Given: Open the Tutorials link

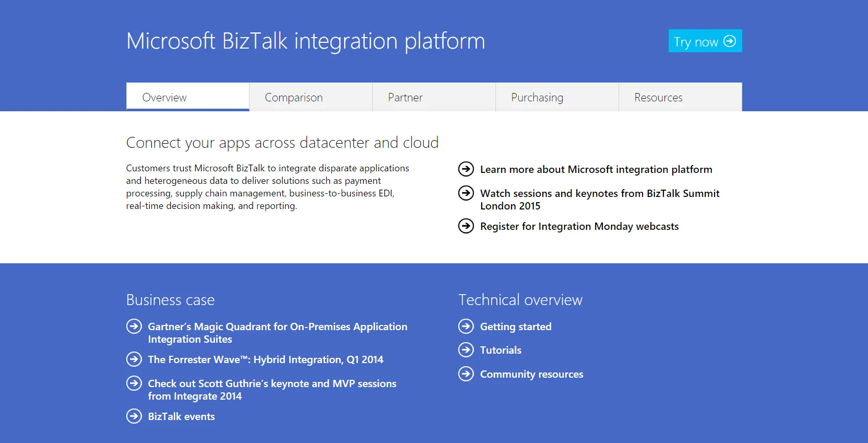Looking at the screenshot, I should coord(501,350).
